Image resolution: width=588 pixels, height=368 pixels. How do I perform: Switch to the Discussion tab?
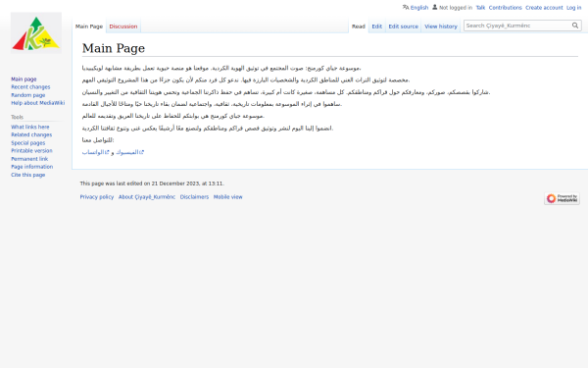coord(123,26)
